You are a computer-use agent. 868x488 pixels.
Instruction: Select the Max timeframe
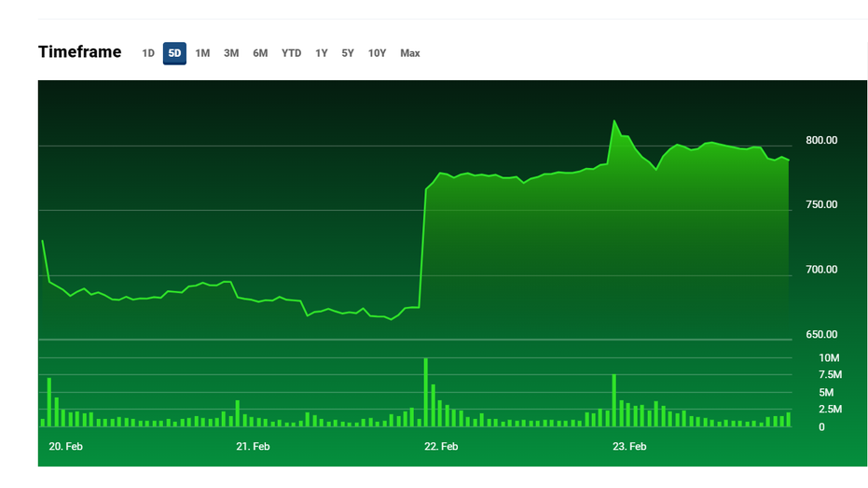point(410,53)
